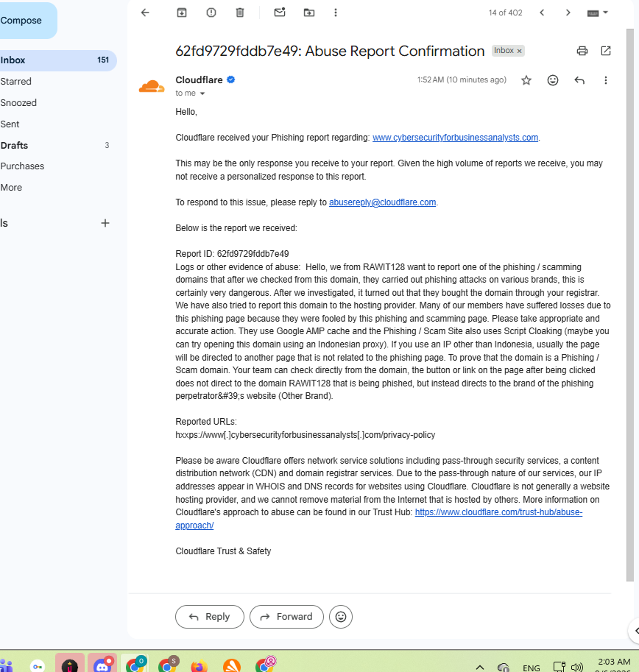Go back to the inbox list

point(145,13)
